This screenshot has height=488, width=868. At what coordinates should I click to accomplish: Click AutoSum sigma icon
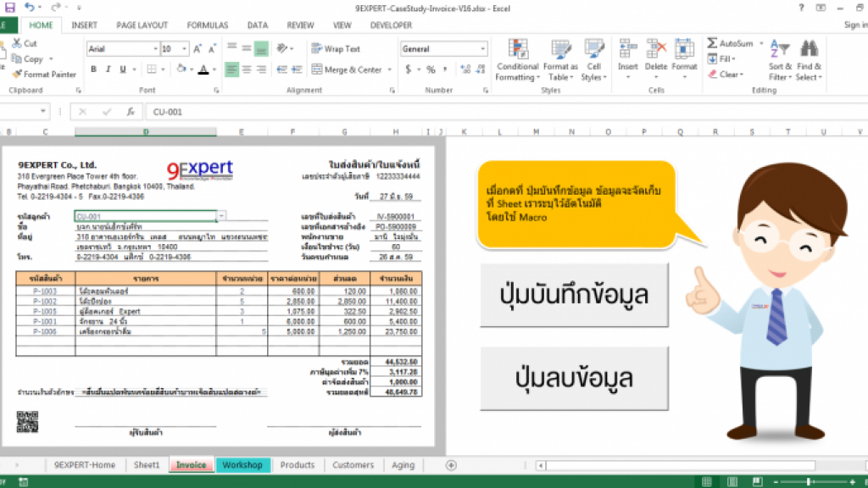pyautogui.click(x=712, y=43)
